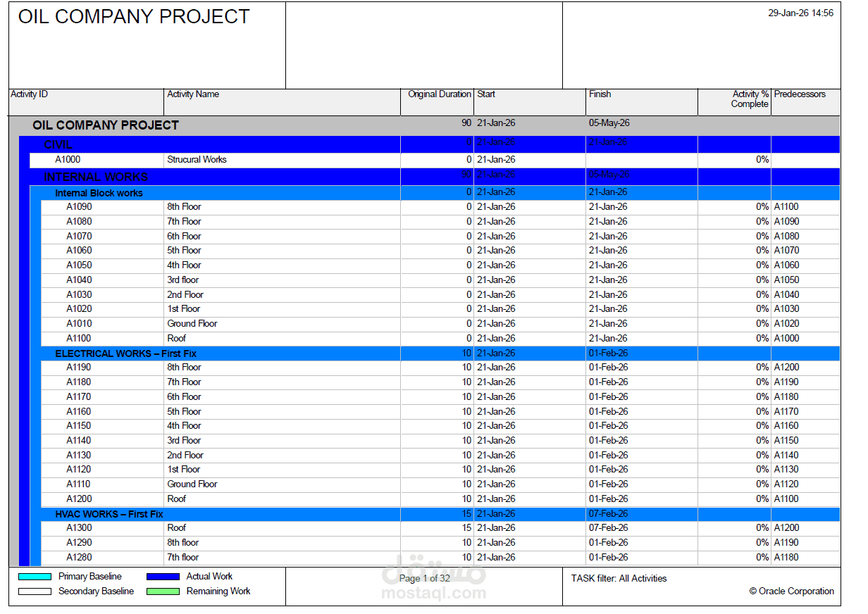Click activity ID A1280

[79, 558]
